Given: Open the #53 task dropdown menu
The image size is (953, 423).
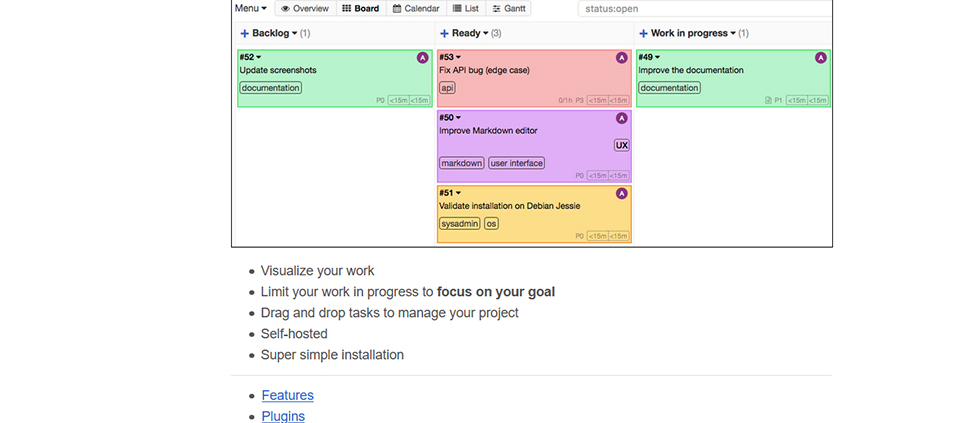Looking at the screenshot, I should click(x=458, y=57).
